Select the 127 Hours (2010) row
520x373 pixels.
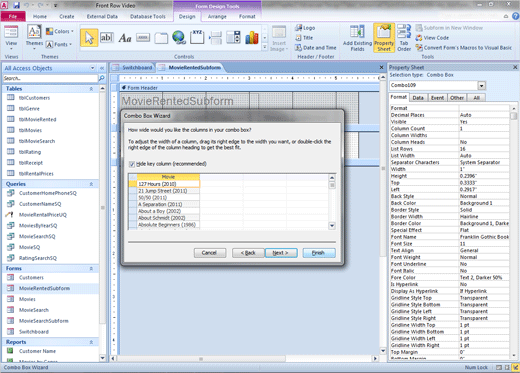(168, 184)
